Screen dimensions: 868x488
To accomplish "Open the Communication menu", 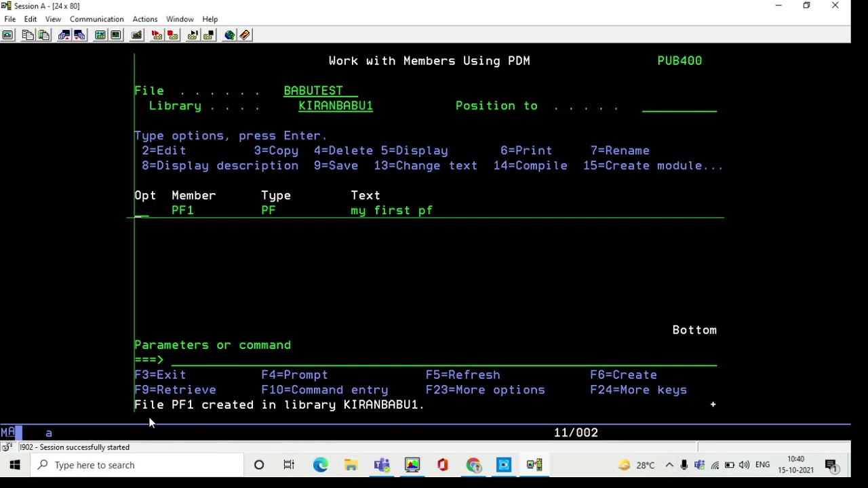I will point(96,19).
